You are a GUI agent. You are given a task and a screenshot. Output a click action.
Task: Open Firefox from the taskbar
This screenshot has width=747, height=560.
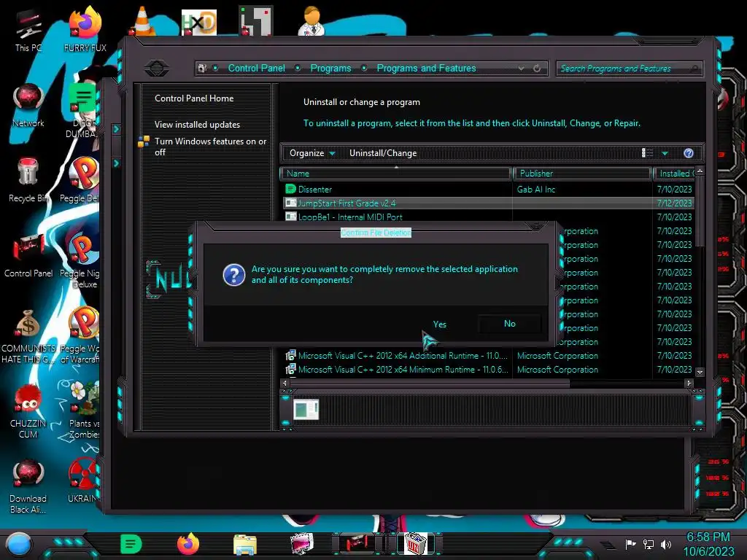point(188,544)
